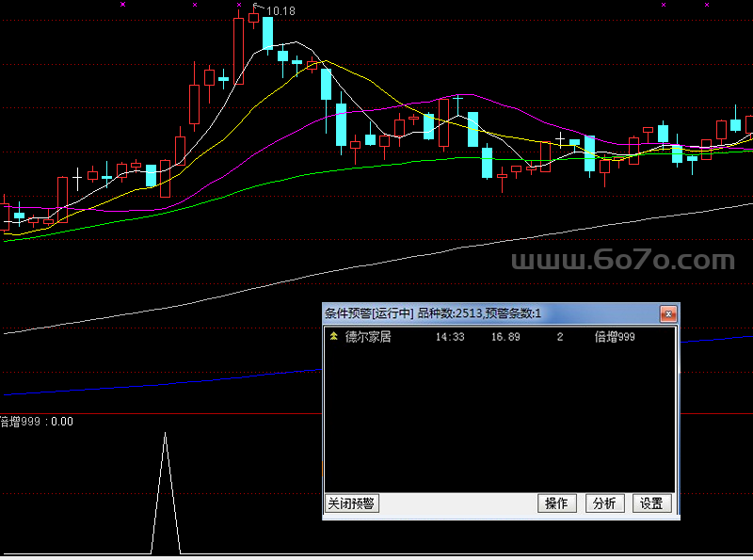753x560 pixels.
Task: Click the 条件预警[运行中] dialog title bar
Action: pyautogui.click(x=471, y=313)
